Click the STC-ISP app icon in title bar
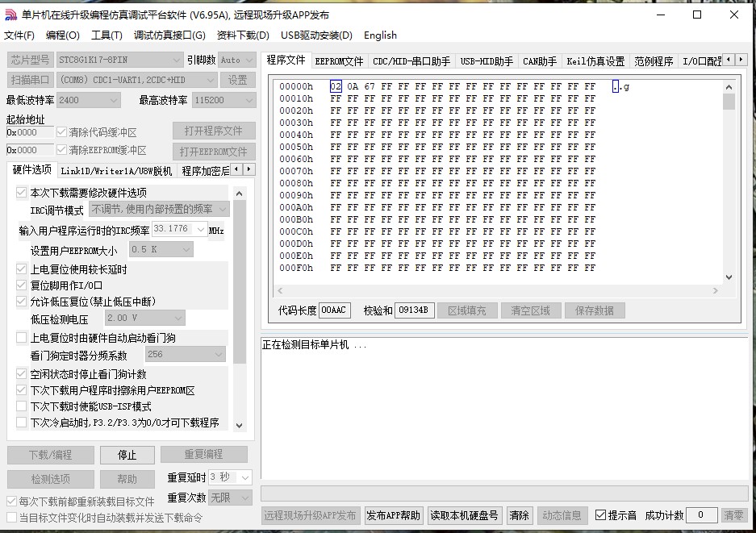The image size is (756, 533). [x=10, y=15]
